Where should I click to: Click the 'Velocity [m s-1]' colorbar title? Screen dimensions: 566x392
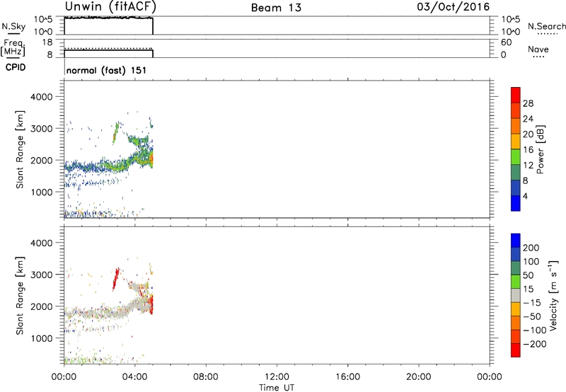[554, 295]
